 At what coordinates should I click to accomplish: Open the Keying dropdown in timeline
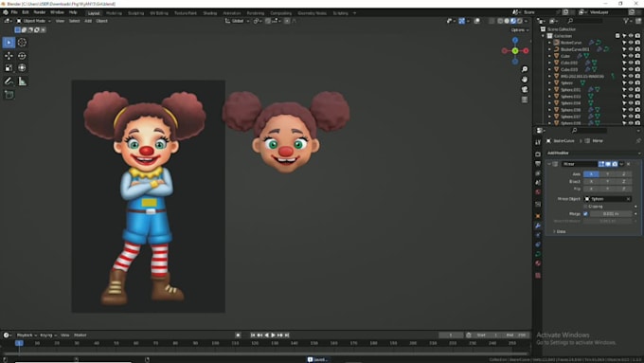click(48, 336)
